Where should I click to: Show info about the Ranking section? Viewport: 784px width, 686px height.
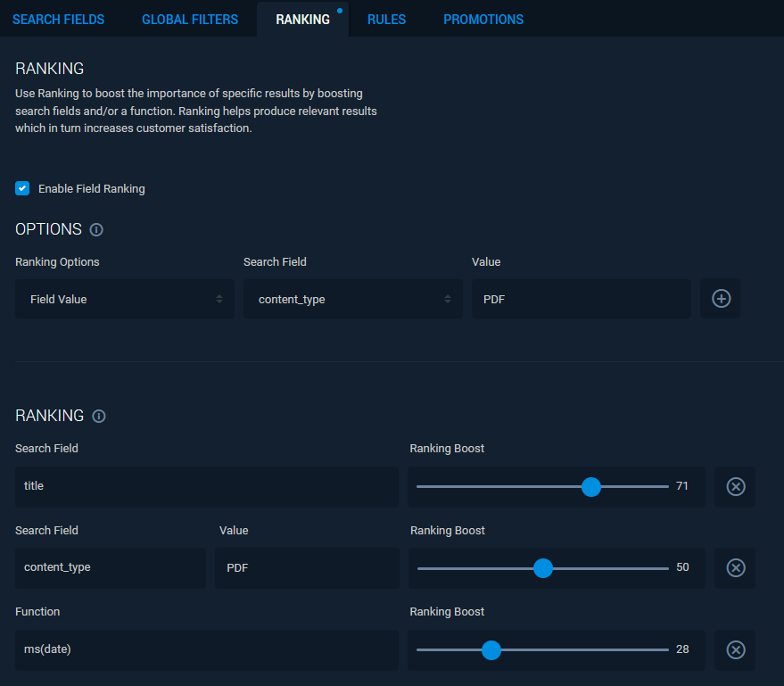[x=99, y=416]
